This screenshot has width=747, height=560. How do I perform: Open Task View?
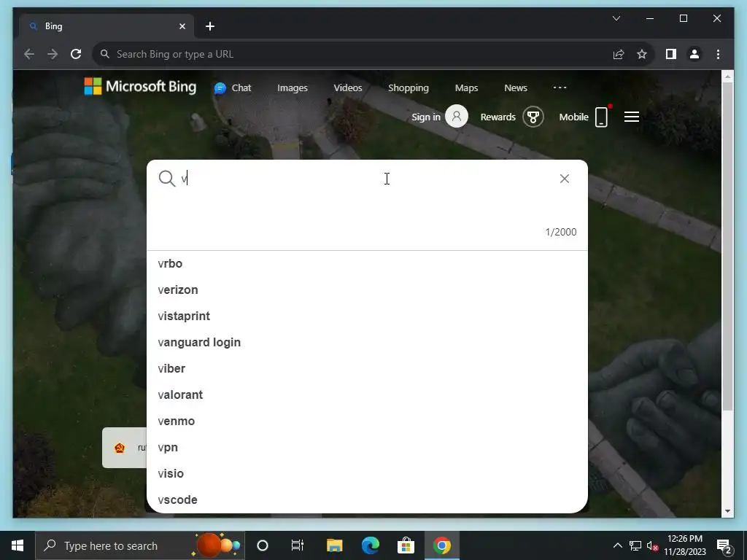298,545
